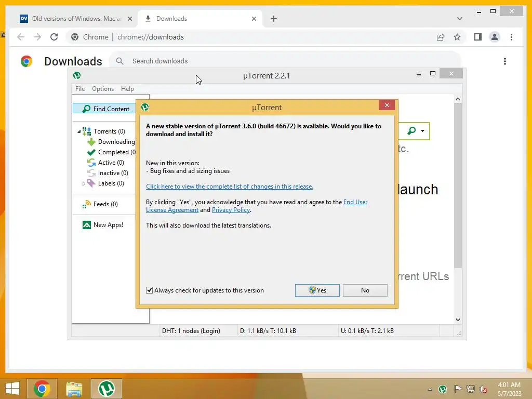Image resolution: width=532 pixels, height=399 pixels.
Task: Go forward in Chrome
Action: pos(37,37)
